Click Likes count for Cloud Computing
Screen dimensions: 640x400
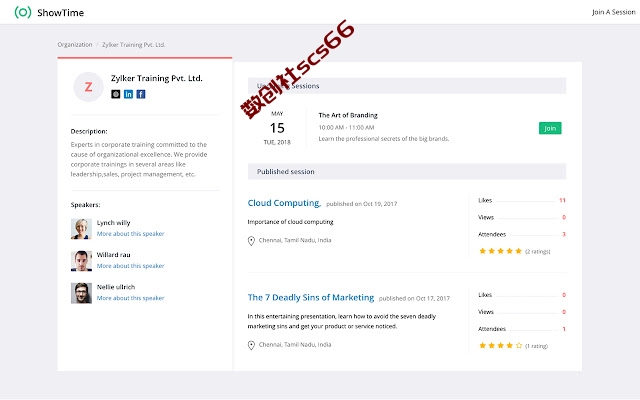pyautogui.click(x=562, y=200)
